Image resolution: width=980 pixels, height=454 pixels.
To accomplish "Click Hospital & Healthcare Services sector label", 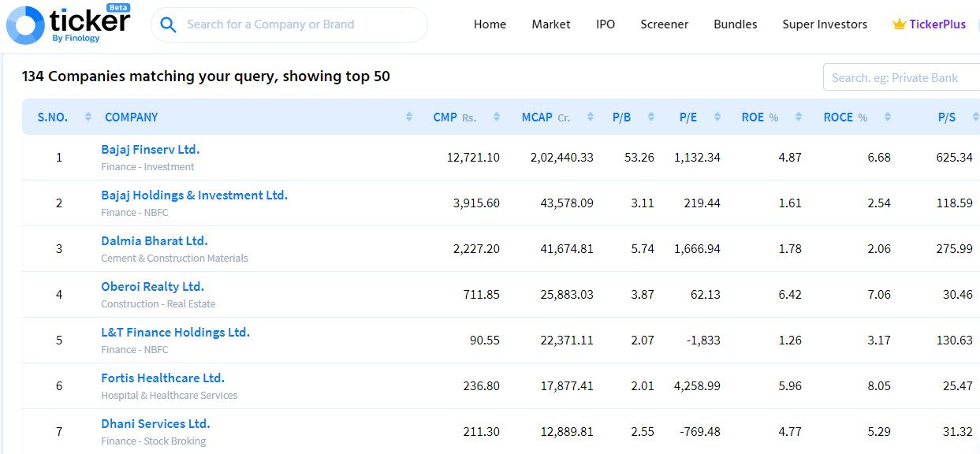I will [x=169, y=395].
